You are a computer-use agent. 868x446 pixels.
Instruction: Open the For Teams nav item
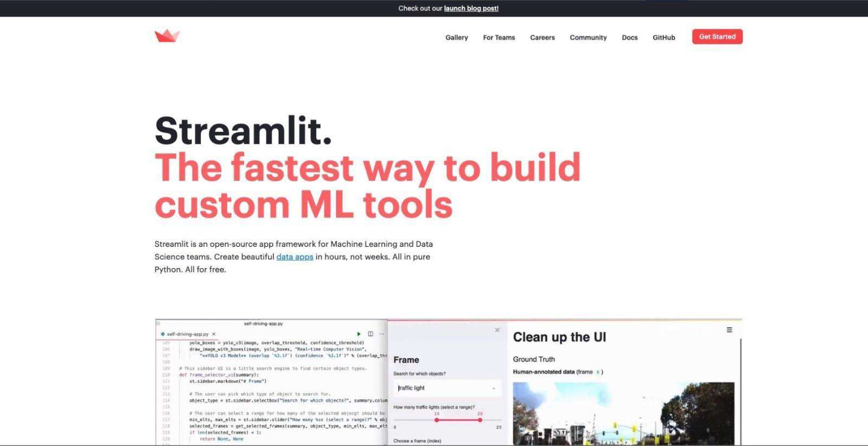499,37
